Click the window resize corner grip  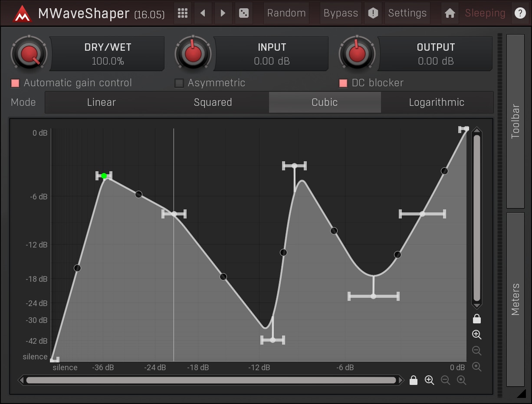pyautogui.click(x=521, y=393)
